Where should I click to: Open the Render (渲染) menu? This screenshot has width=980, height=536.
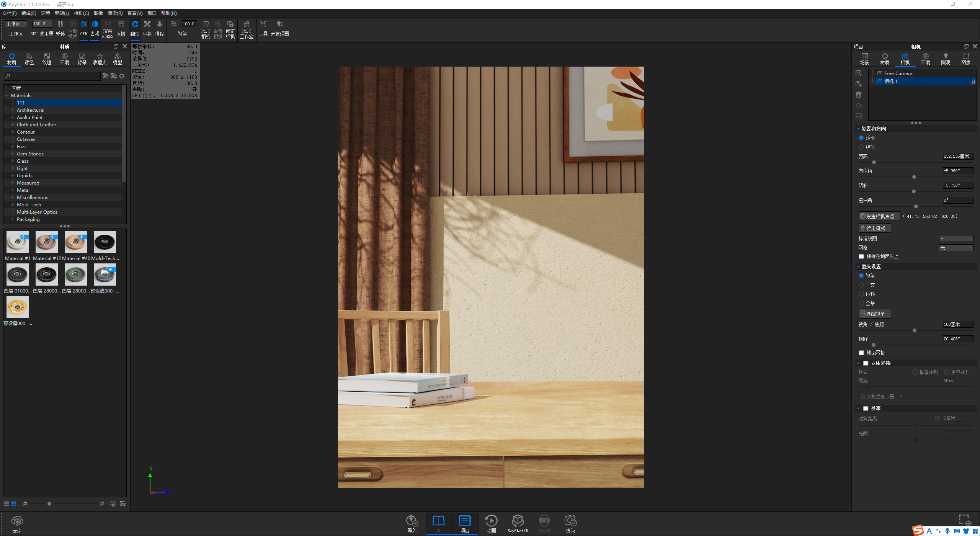(x=115, y=13)
